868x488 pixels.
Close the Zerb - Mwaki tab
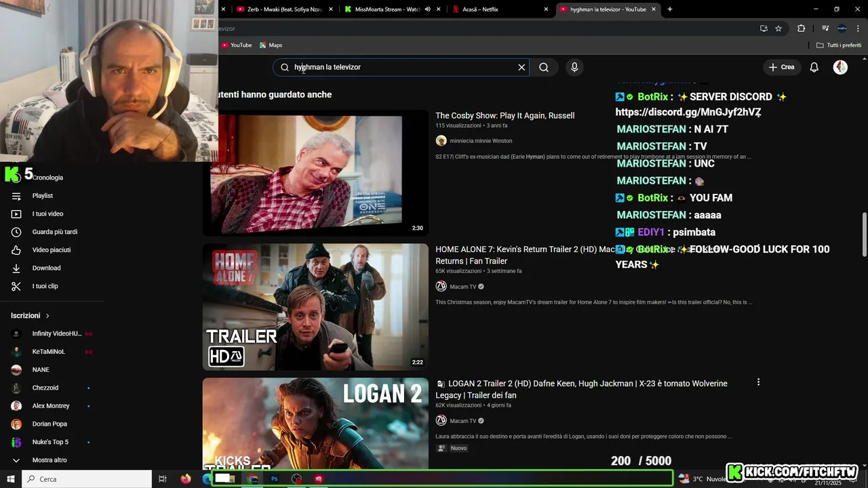pos(331,9)
